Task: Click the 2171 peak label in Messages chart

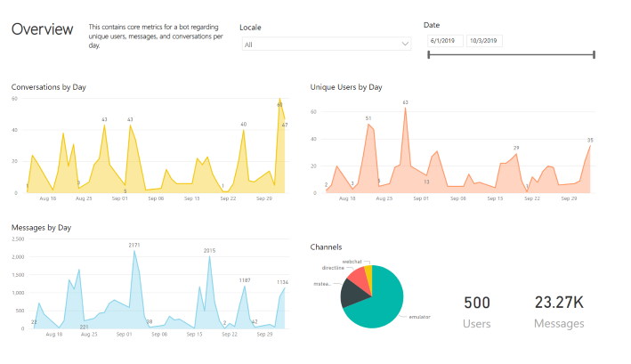Action: (x=134, y=245)
